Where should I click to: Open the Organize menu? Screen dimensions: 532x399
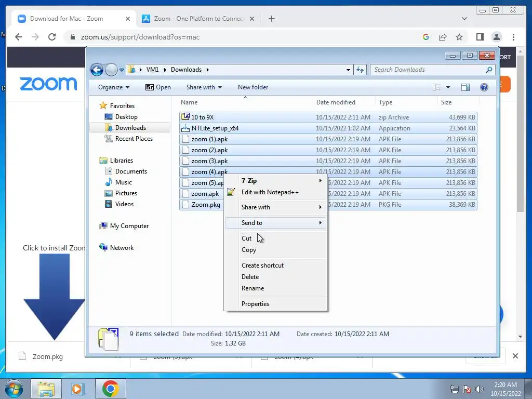click(x=114, y=87)
